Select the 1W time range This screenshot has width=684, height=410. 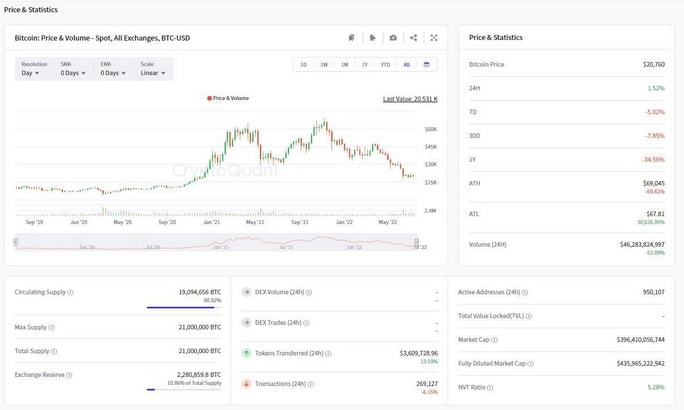tap(324, 65)
